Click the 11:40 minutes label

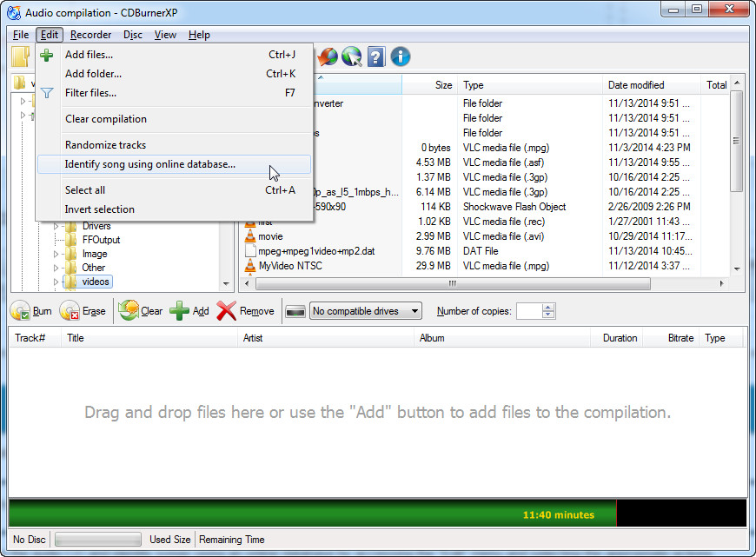tap(559, 515)
